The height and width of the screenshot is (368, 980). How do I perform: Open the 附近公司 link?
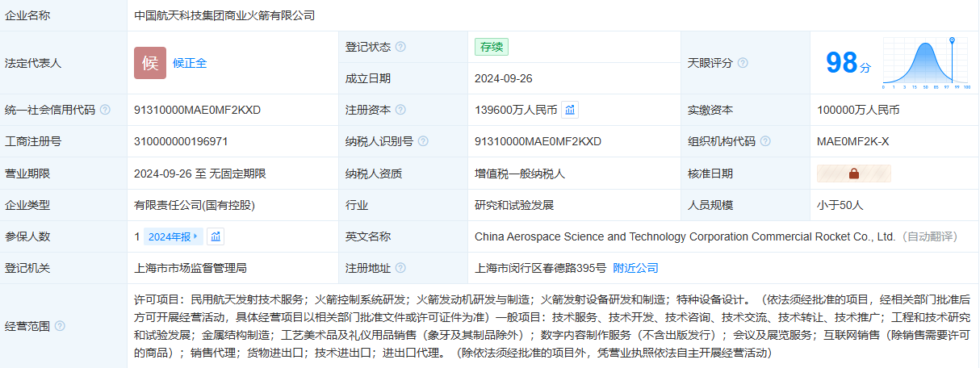pyautogui.click(x=635, y=268)
